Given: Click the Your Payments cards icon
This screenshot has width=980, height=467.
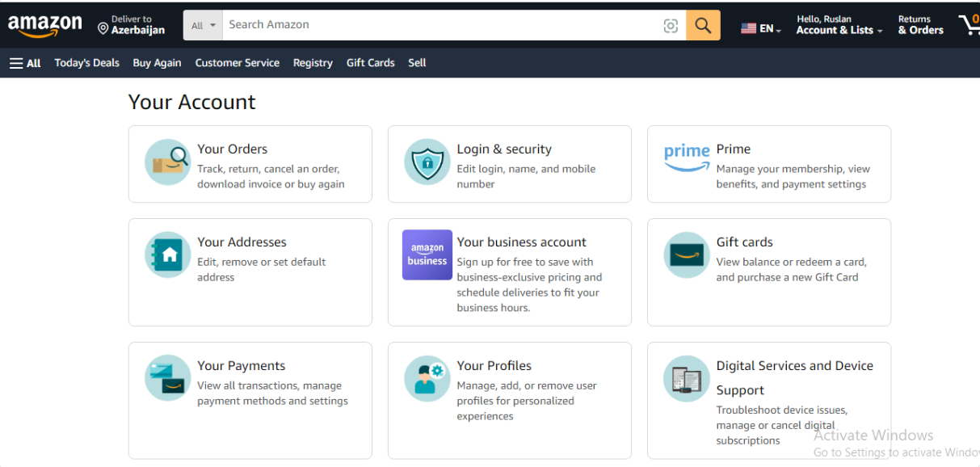Looking at the screenshot, I should (168, 378).
